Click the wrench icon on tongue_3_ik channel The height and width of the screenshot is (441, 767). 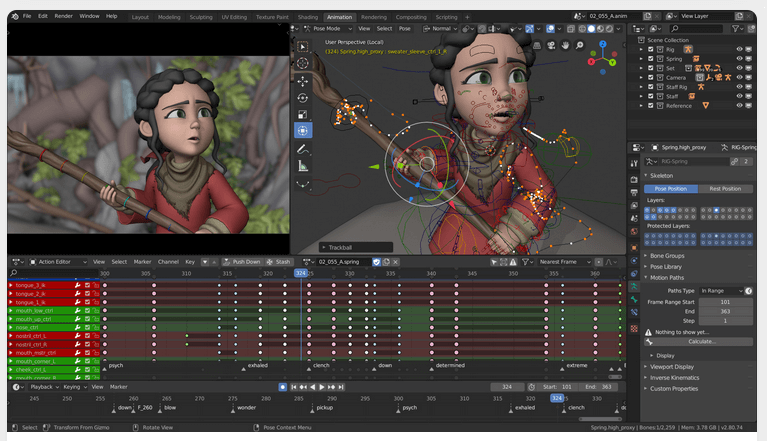click(x=77, y=285)
